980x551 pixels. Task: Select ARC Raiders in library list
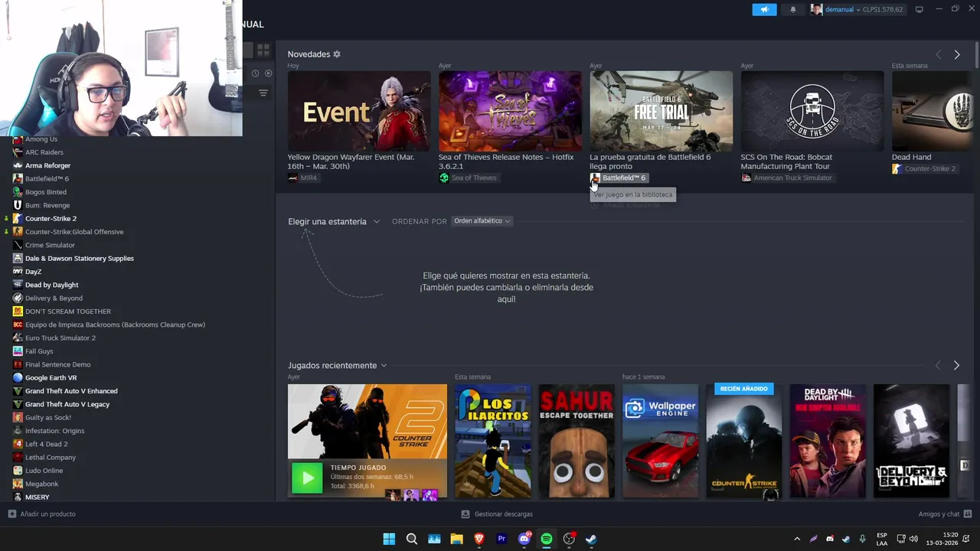[44, 152]
